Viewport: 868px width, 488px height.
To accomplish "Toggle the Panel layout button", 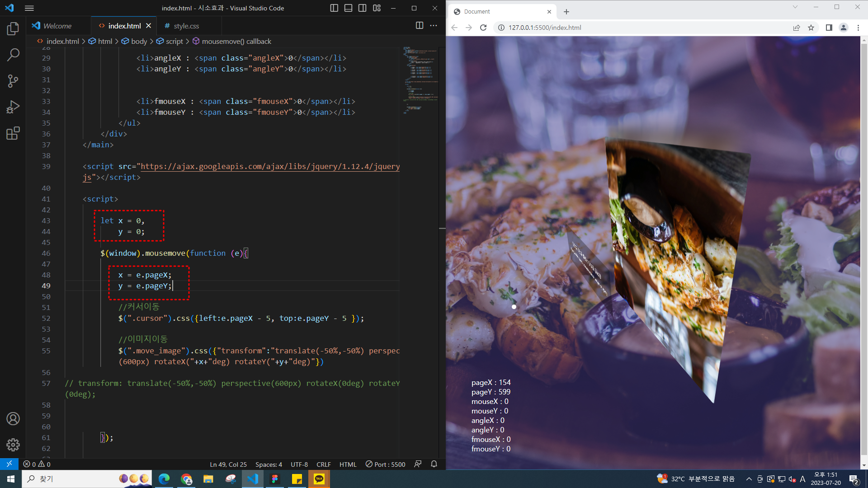I will click(x=348, y=8).
